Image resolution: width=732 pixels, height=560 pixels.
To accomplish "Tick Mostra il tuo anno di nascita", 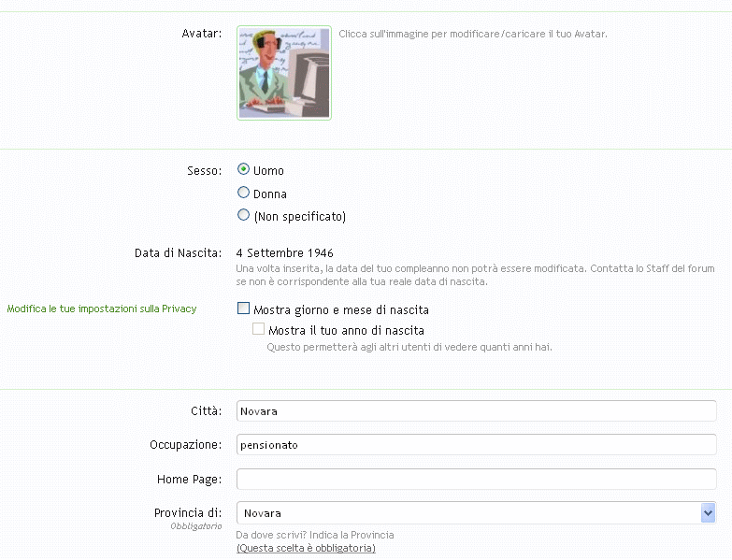I will (258, 328).
